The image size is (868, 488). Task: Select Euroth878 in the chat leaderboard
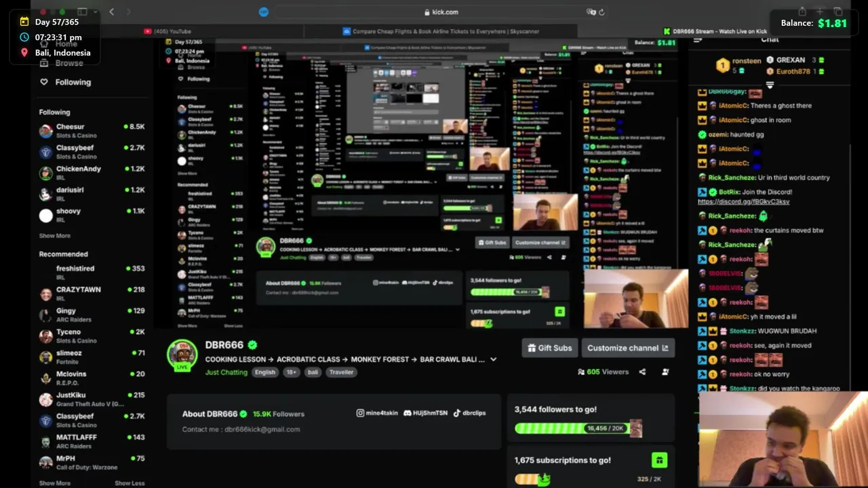click(x=793, y=71)
